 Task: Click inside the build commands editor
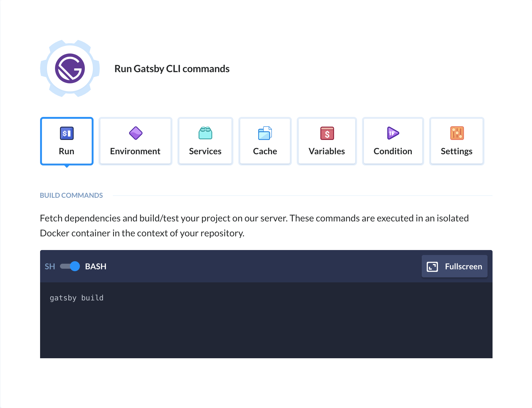click(266, 320)
